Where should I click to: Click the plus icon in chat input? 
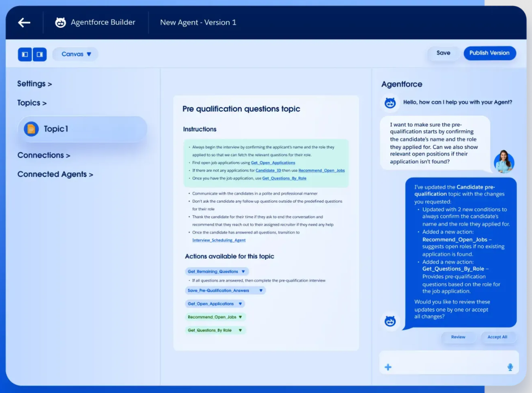(388, 367)
